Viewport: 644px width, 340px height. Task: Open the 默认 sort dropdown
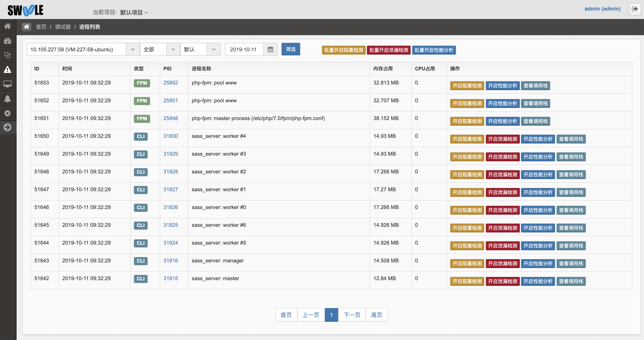(x=200, y=50)
